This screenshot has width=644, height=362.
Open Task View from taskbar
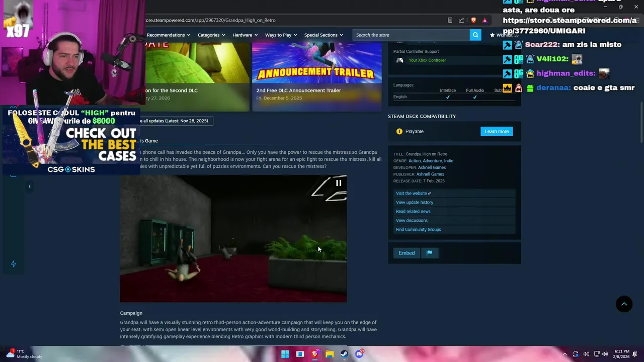click(300, 354)
